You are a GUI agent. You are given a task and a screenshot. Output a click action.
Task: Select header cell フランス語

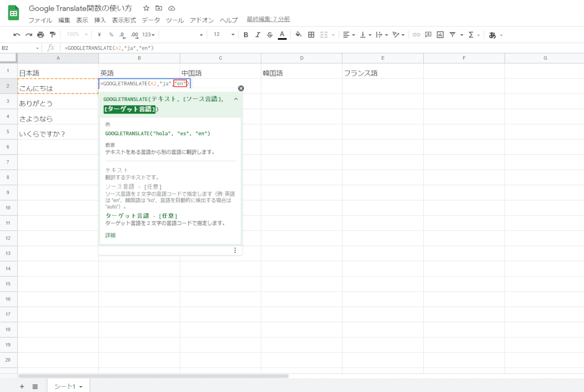click(x=383, y=71)
